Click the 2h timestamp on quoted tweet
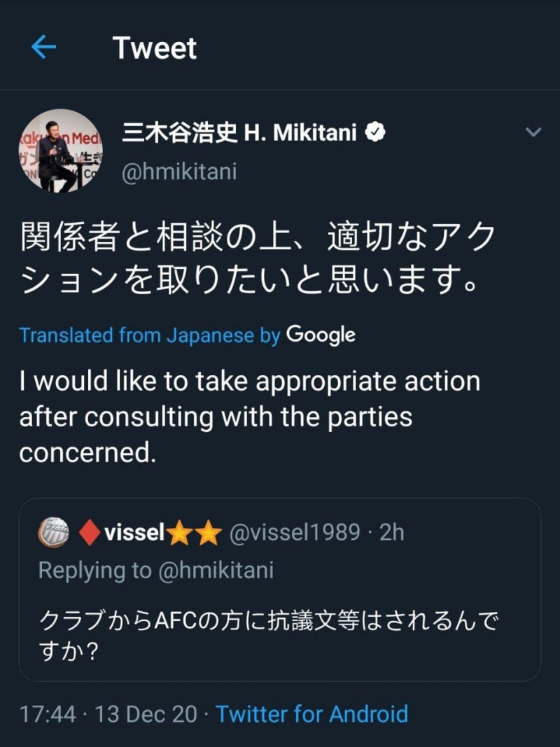Viewport: 560px width, 747px height. tap(391, 533)
